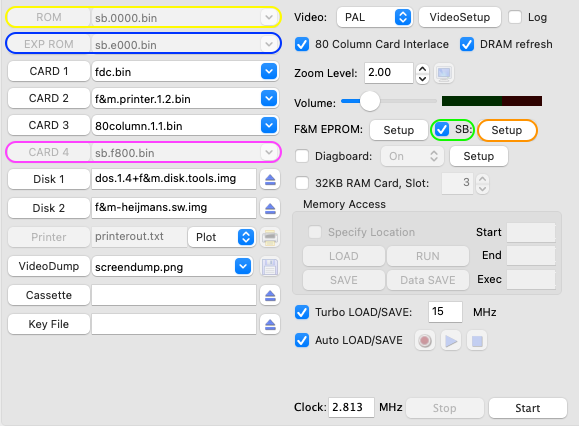Click the CARD 3 button
This screenshot has height=426, width=579.
[49, 125]
